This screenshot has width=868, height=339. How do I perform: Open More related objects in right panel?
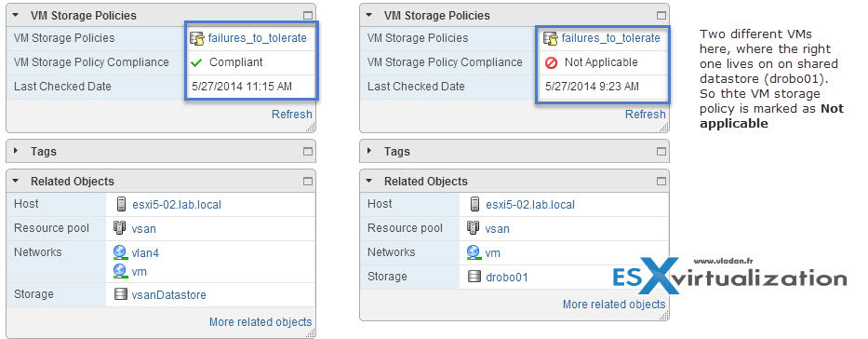click(x=614, y=305)
